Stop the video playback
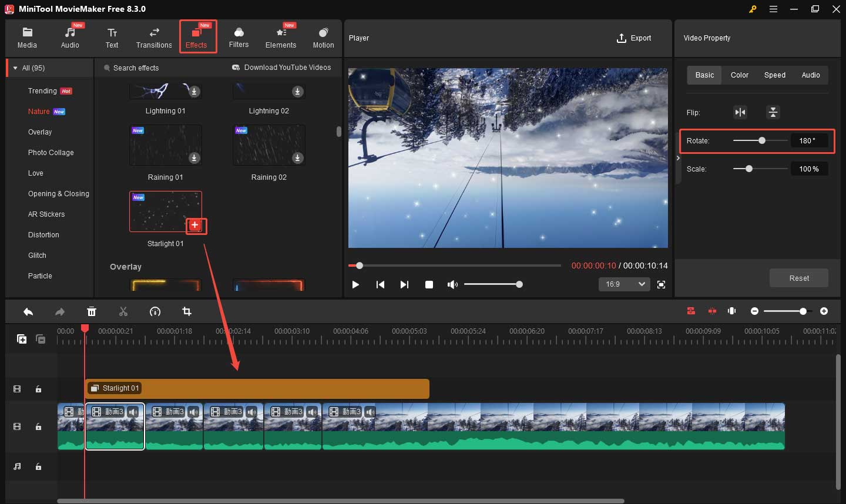Image resolution: width=846 pixels, height=504 pixels. pyautogui.click(x=429, y=284)
